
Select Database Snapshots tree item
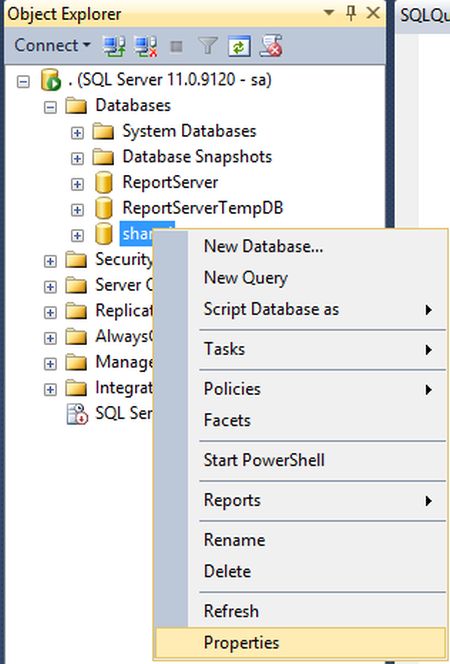point(197,157)
